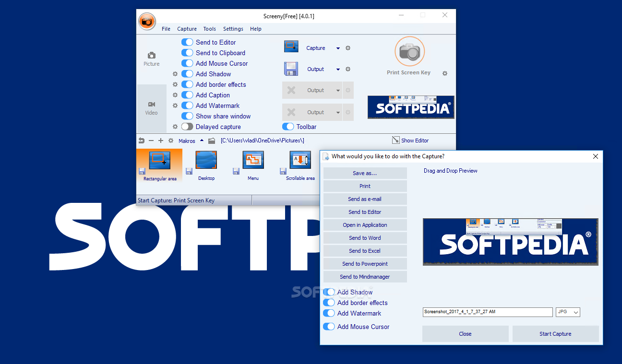Viewport: 622px width, 364px height.
Task: Enable the Delayed capture switch
Action: click(187, 127)
